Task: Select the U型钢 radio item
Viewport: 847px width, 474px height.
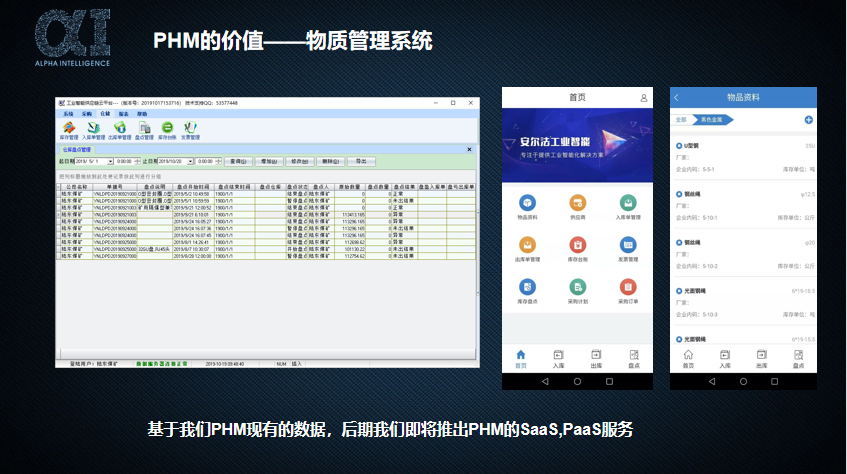Action: [x=680, y=145]
